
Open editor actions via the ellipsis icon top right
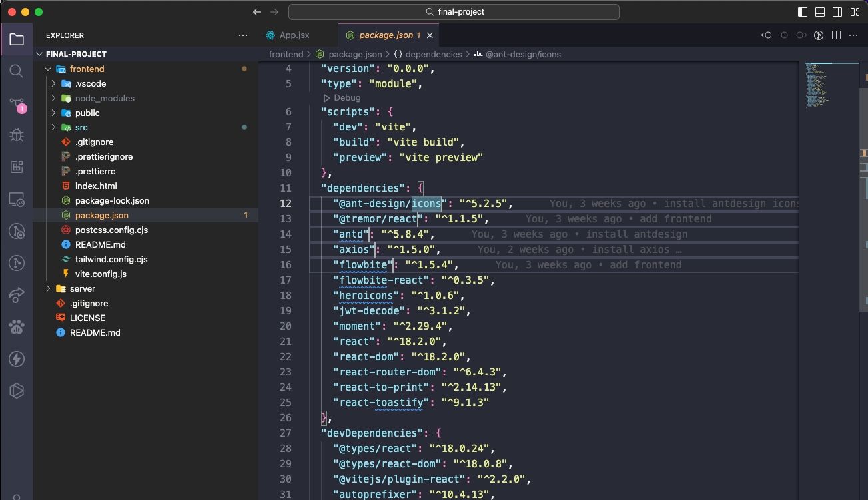(x=853, y=35)
